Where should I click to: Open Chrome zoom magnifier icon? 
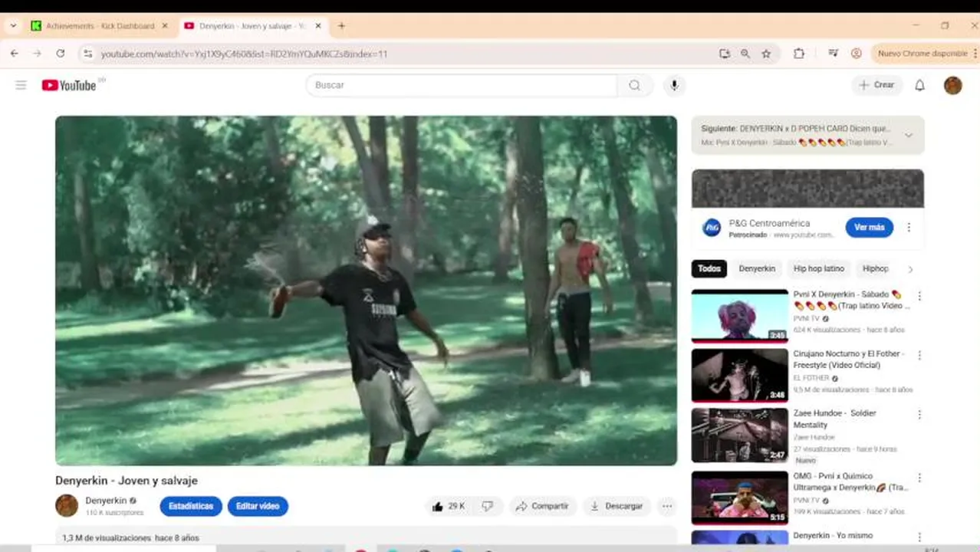pos(745,54)
